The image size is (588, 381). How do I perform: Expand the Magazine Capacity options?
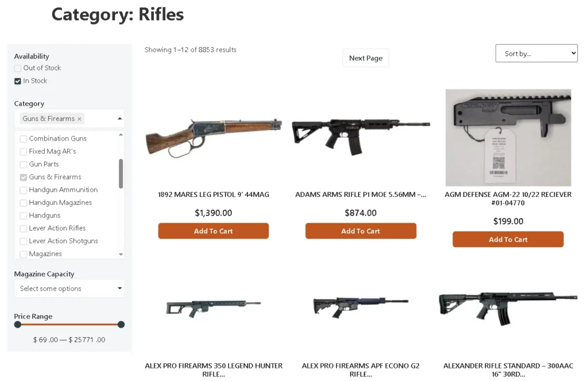tap(69, 289)
